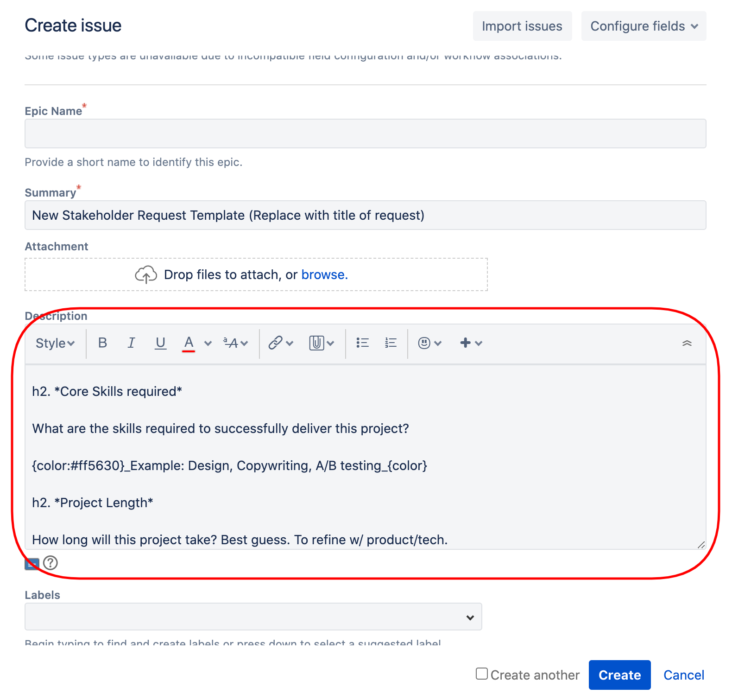The width and height of the screenshot is (732, 700).
Task: Toggle bold formatting in description toolbar
Action: tap(102, 343)
